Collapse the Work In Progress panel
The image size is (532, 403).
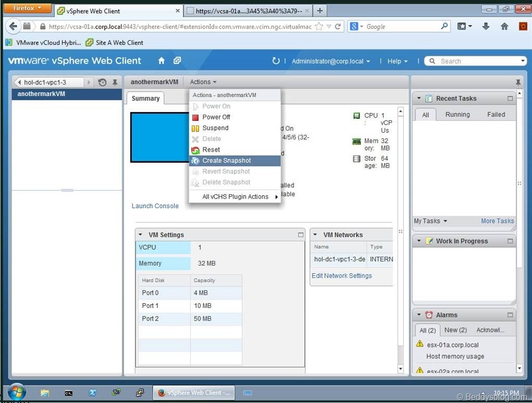(x=419, y=241)
